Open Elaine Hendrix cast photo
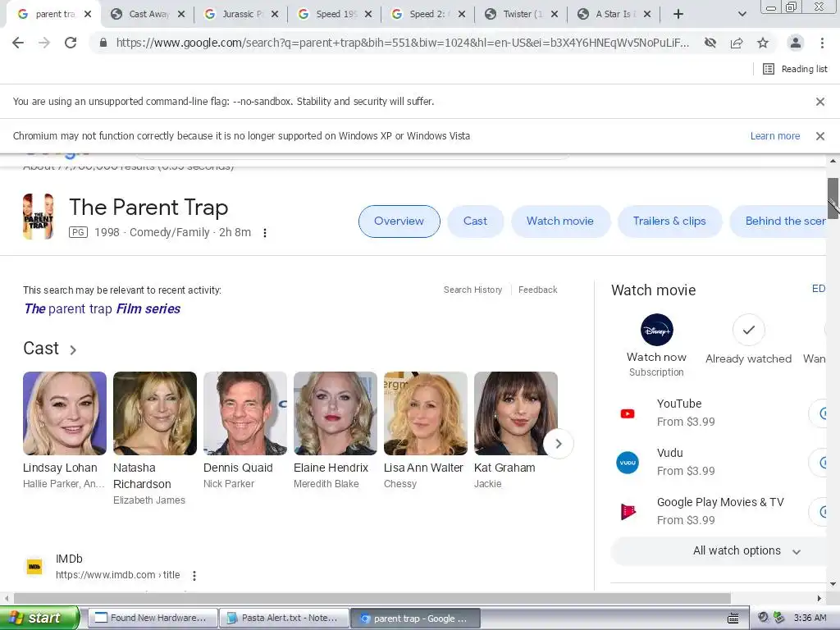The image size is (840, 630). click(x=336, y=413)
